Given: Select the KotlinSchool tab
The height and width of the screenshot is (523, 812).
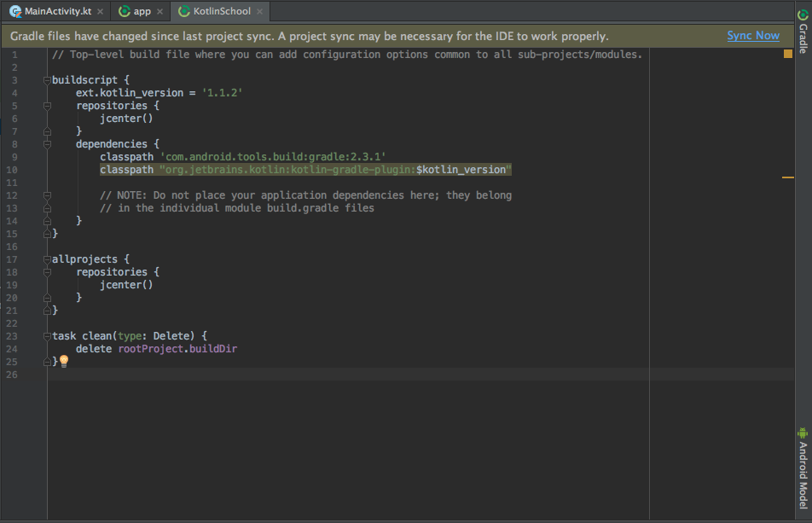Looking at the screenshot, I should click(x=222, y=11).
